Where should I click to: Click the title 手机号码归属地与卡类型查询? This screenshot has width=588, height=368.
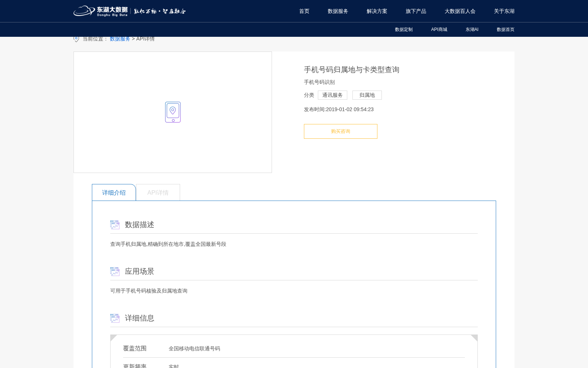pyautogui.click(x=352, y=70)
